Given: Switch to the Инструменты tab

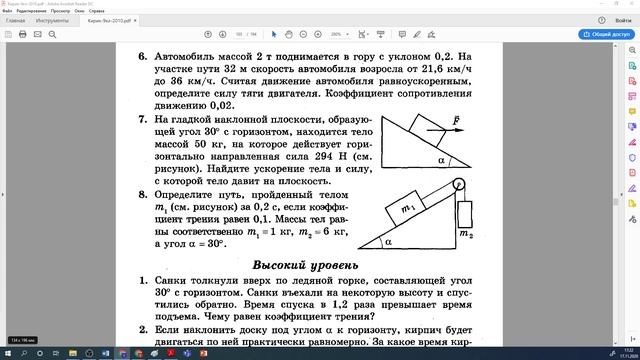Looking at the screenshot, I should [52, 20].
